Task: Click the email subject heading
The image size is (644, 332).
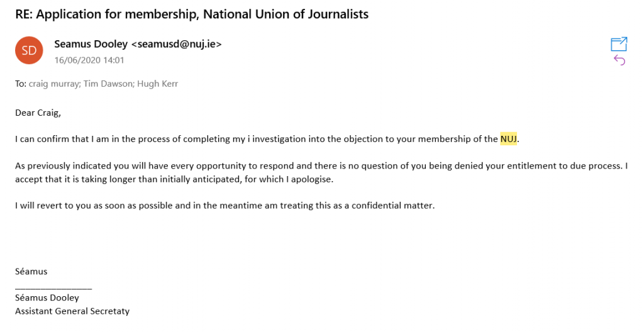Action: pyautogui.click(x=192, y=14)
